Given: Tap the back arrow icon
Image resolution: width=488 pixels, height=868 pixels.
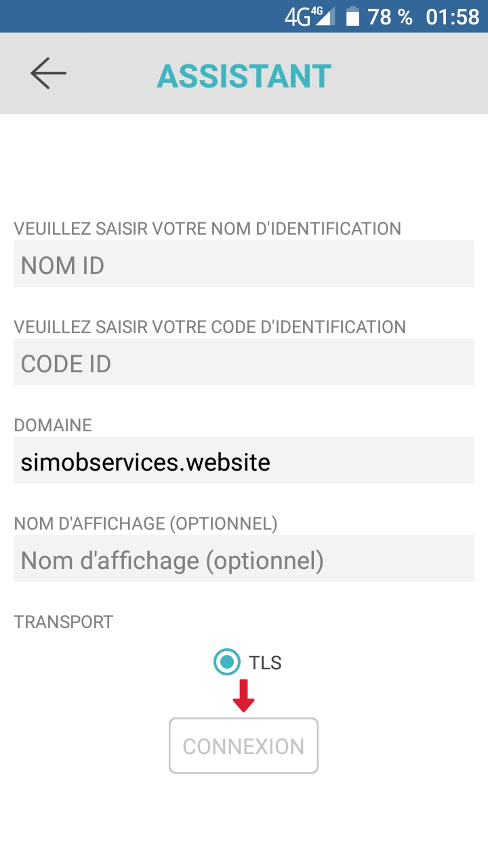Looking at the screenshot, I should (48, 73).
